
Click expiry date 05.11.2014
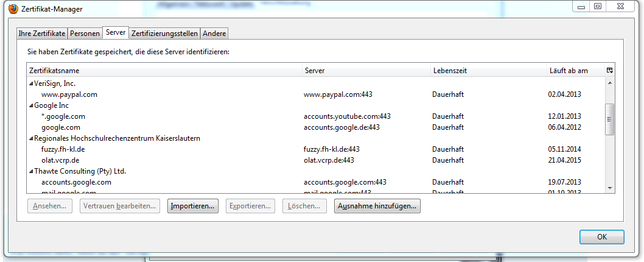[565, 149]
